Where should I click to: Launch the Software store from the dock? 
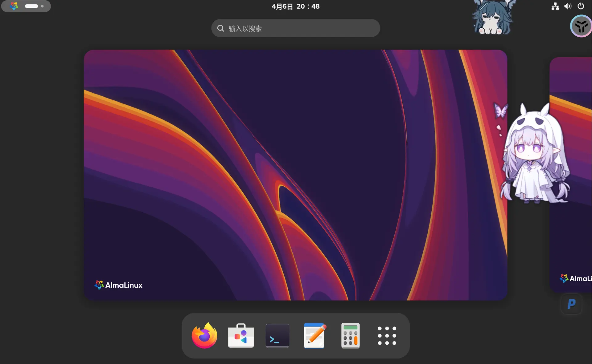241,335
